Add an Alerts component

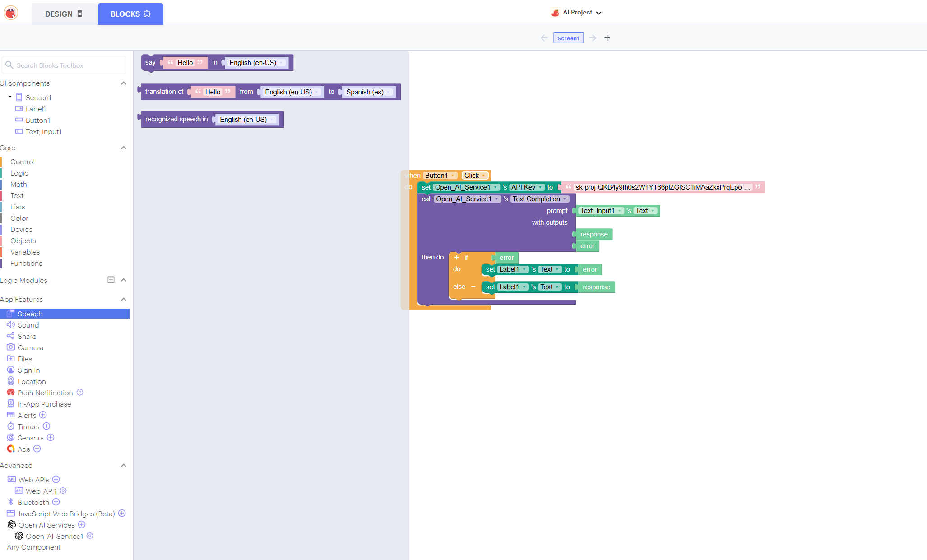[x=43, y=415]
